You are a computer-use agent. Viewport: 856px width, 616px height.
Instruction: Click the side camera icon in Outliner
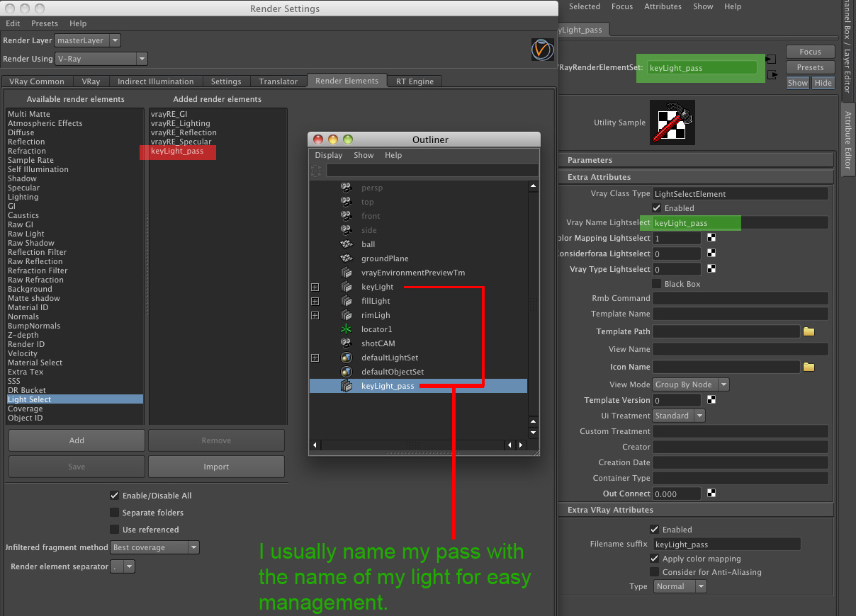tap(347, 230)
